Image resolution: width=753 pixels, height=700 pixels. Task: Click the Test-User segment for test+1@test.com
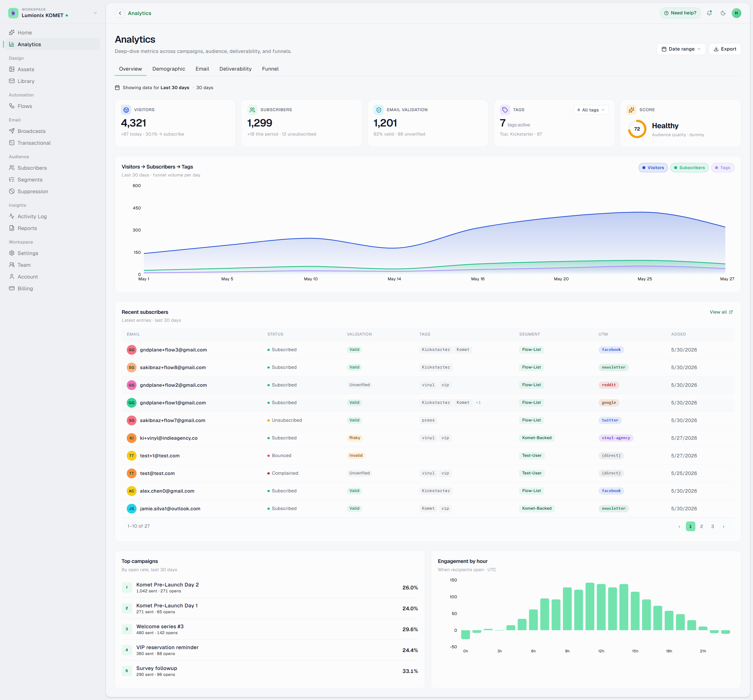[x=532, y=456]
